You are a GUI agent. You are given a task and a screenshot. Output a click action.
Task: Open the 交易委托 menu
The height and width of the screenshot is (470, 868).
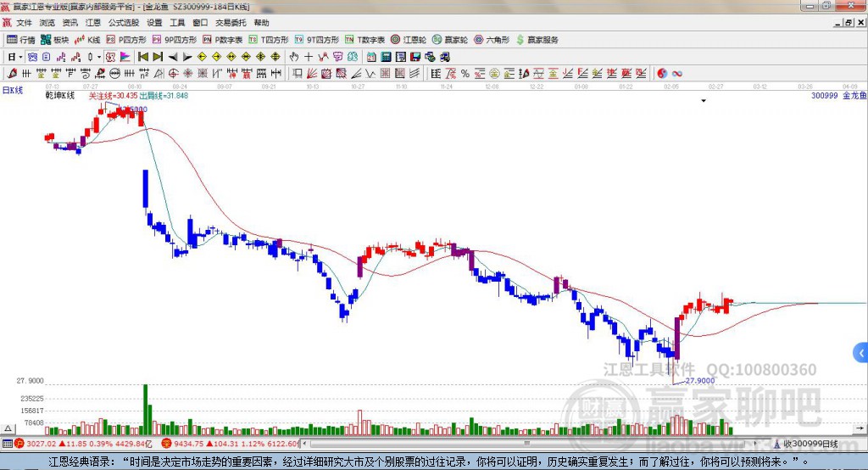231,23
